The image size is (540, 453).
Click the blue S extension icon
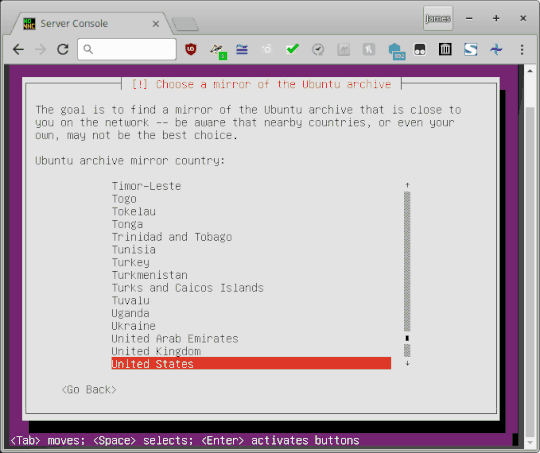470,50
